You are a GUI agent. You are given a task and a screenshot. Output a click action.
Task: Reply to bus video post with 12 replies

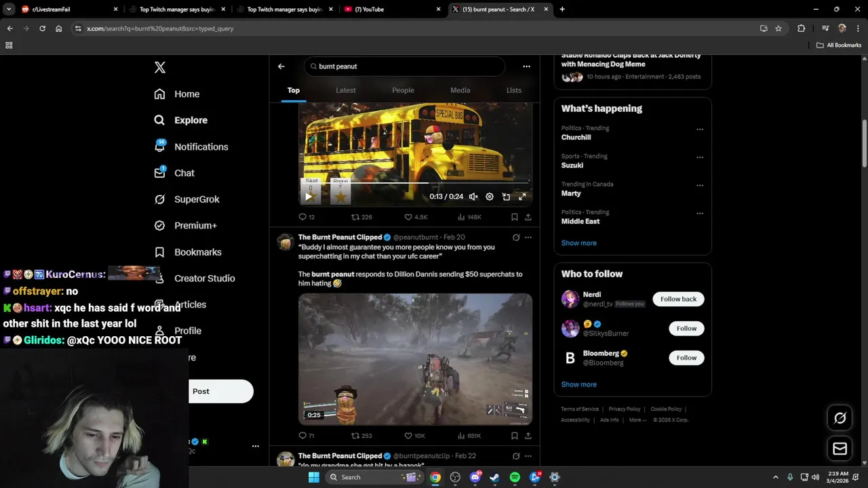point(307,217)
